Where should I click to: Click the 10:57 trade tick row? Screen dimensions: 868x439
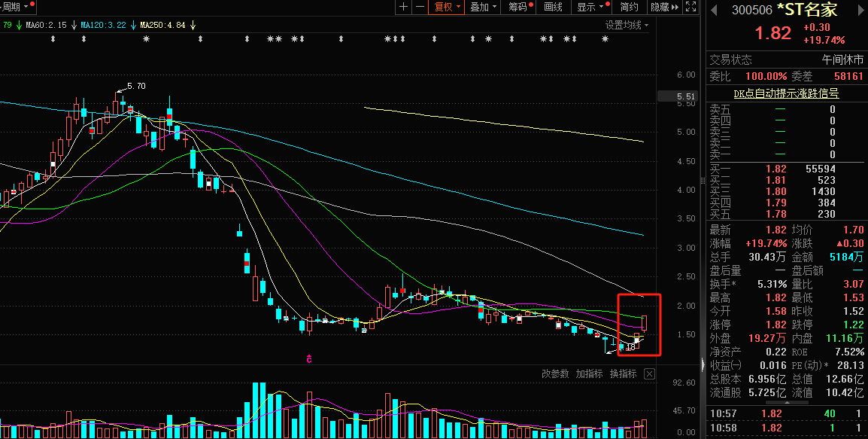787,413
